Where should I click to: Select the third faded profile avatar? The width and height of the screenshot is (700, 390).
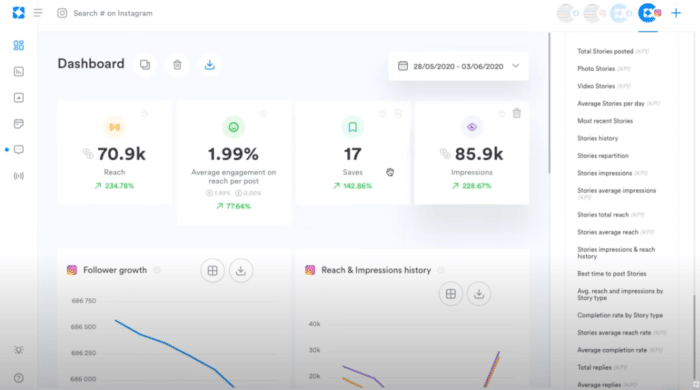(621, 13)
